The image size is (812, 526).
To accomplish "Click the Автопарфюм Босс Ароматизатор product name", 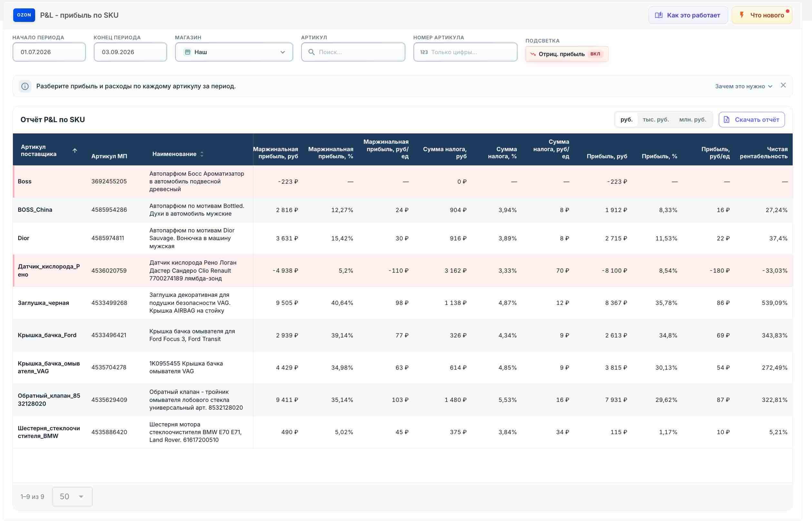I will point(197,181).
